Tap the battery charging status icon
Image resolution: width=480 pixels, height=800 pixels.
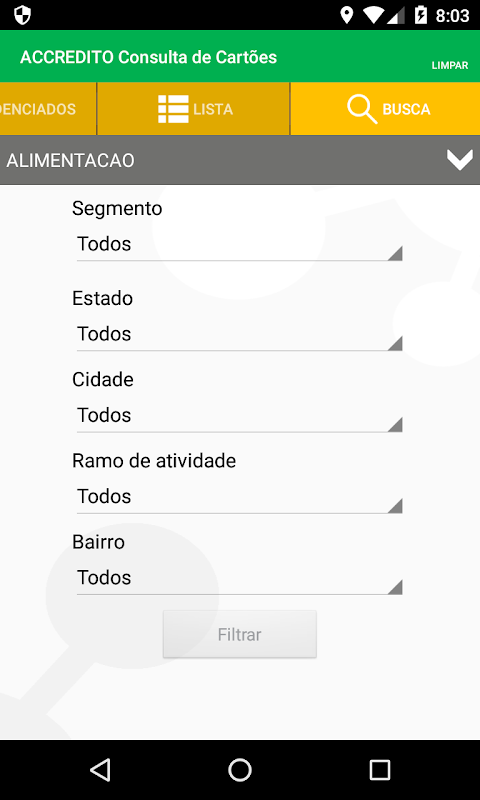[420, 15]
